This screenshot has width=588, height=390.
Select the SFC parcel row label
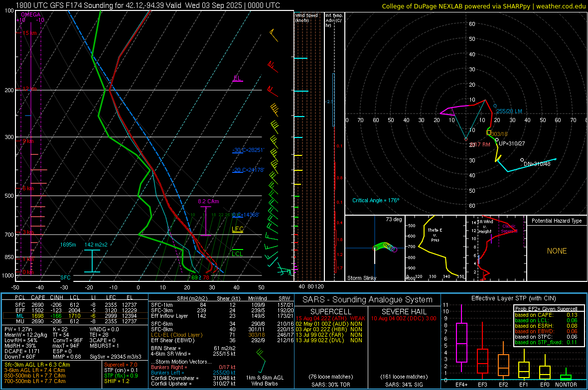point(20,305)
